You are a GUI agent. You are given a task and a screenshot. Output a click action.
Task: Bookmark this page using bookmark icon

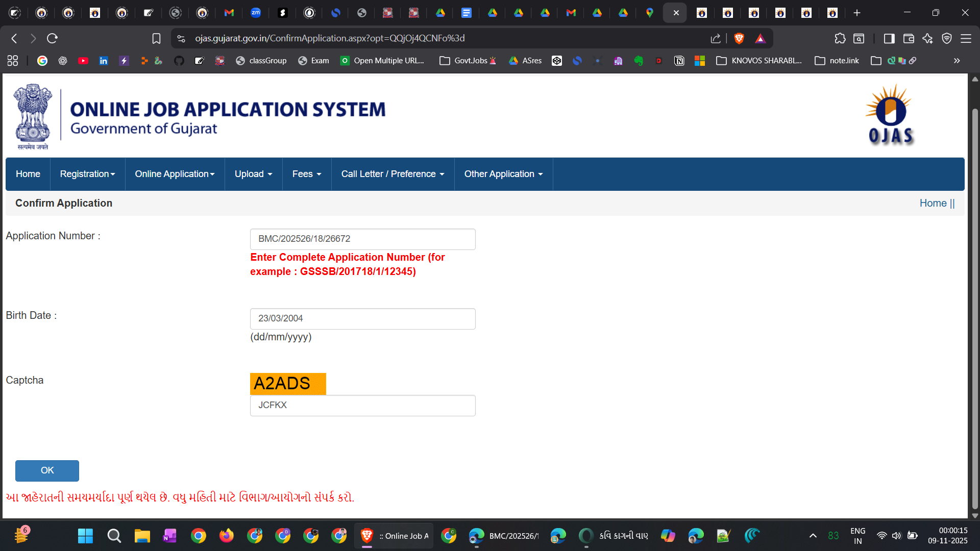(156, 38)
